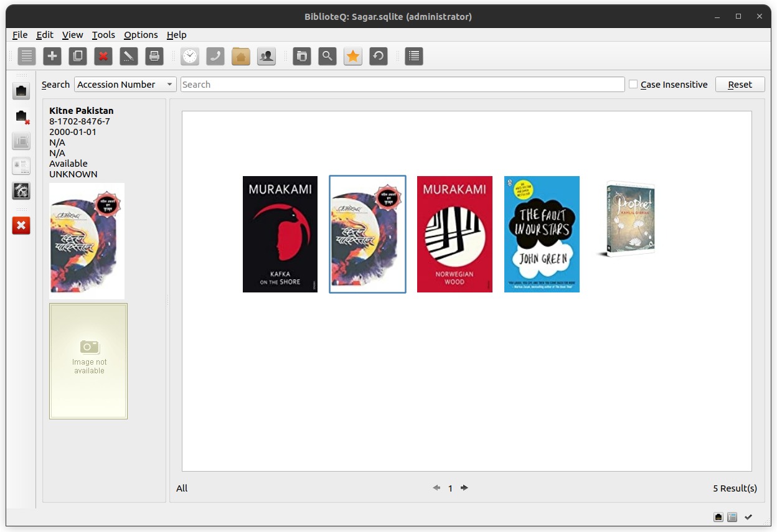Viewport: 777px width, 532px height.
Task: Click the orange star toolbar icon
Action: click(353, 57)
